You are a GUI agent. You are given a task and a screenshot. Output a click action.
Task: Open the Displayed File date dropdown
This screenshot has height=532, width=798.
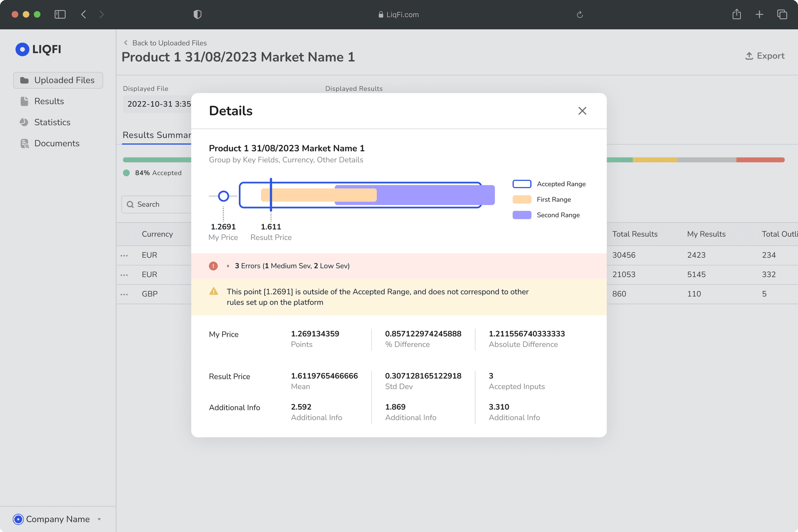(157, 104)
